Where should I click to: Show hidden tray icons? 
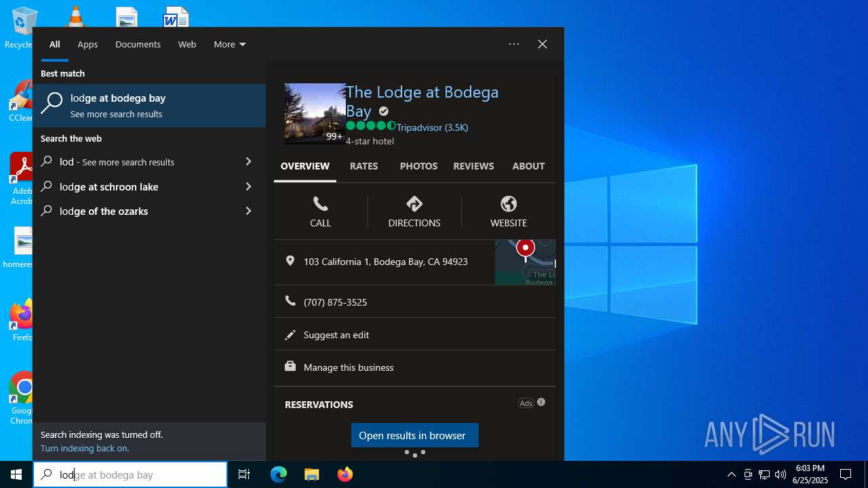(732, 474)
